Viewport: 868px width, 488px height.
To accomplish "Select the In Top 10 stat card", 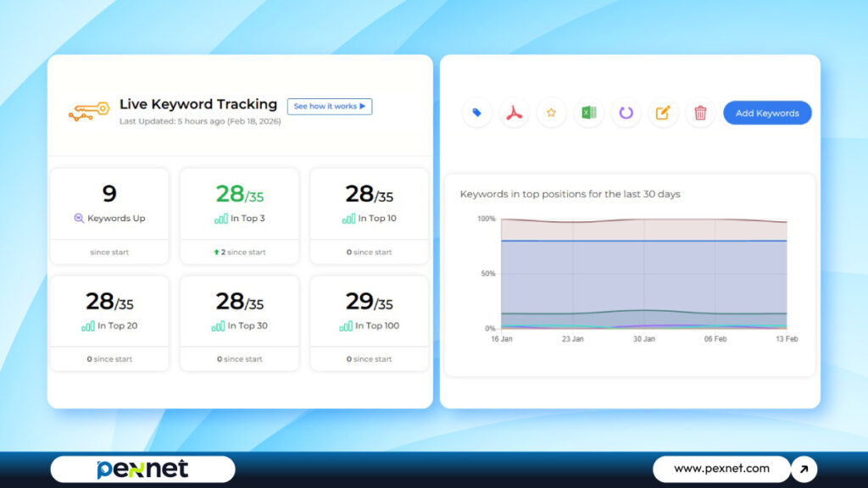I will click(x=369, y=215).
